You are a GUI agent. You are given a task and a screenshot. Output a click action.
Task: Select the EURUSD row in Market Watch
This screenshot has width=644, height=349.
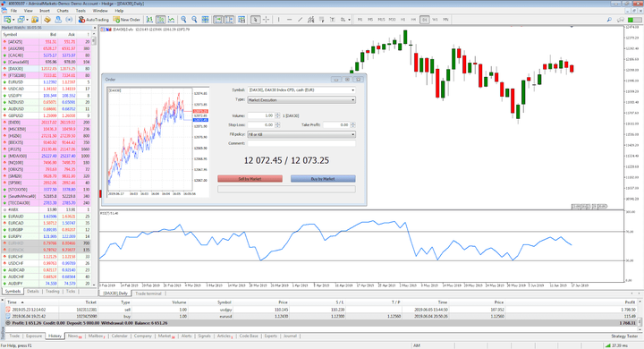47,82
